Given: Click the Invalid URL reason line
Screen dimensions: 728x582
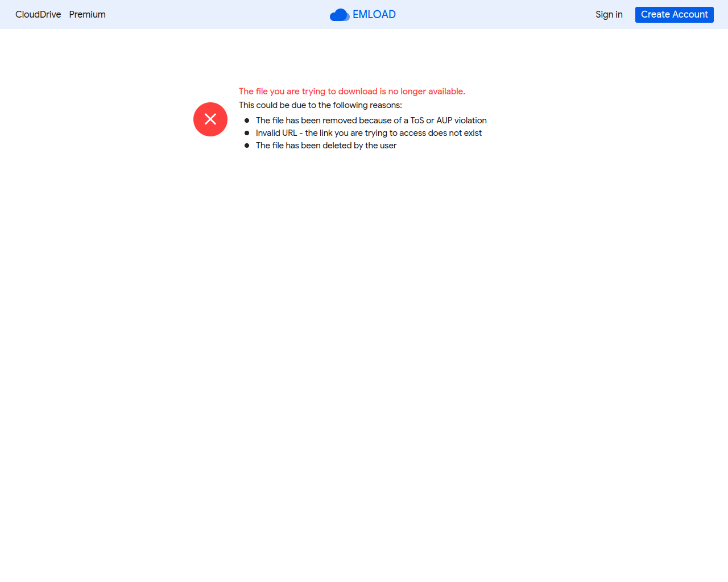Looking at the screenshot, I should tap(369, 133).
